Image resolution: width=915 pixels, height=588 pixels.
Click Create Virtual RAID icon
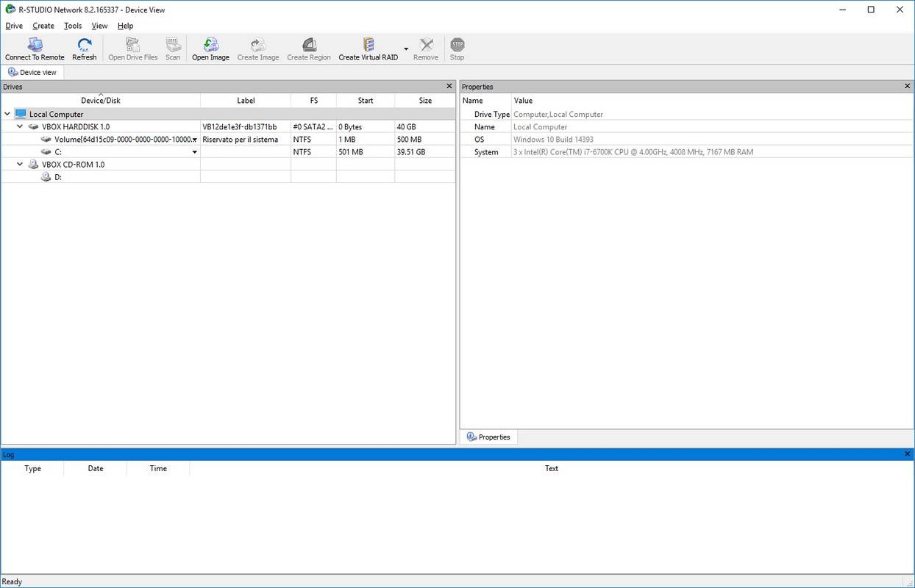tap(368, 46)
